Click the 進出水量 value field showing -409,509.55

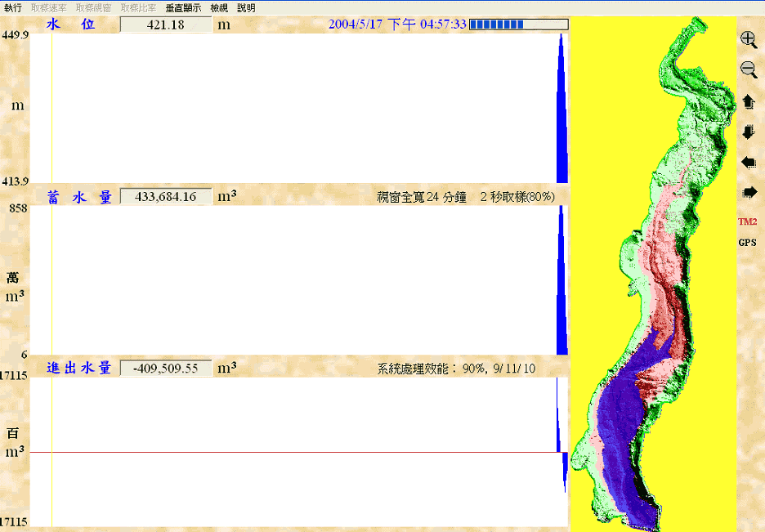[x=166, y=368]
